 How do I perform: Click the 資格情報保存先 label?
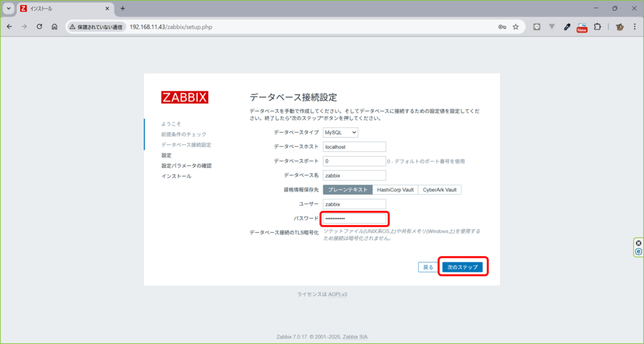coord(301,190)
